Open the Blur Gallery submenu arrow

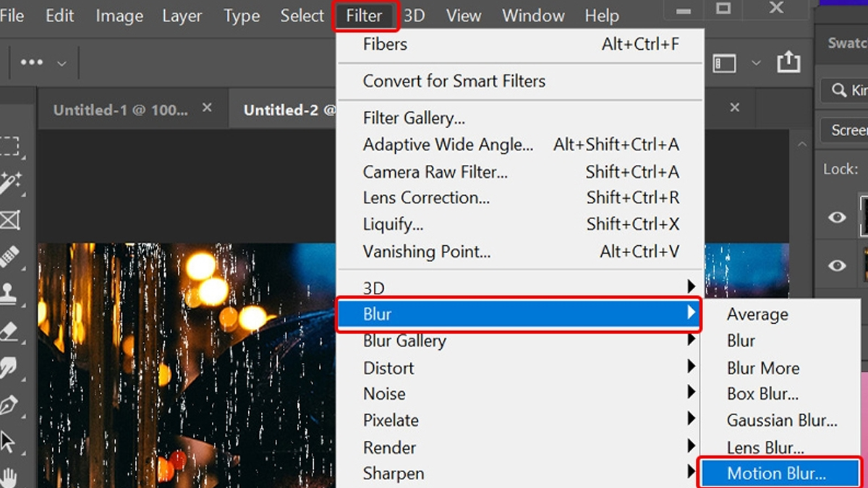(x=692, y=341)
